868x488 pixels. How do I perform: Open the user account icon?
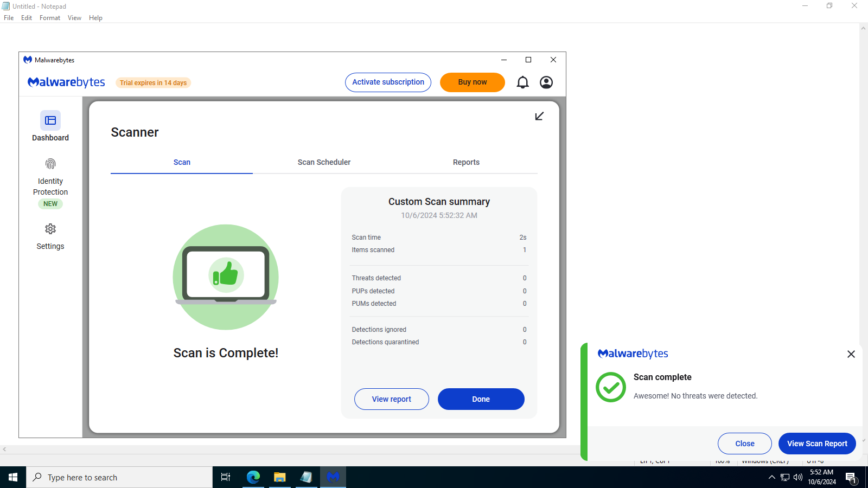tap(546, 82)
